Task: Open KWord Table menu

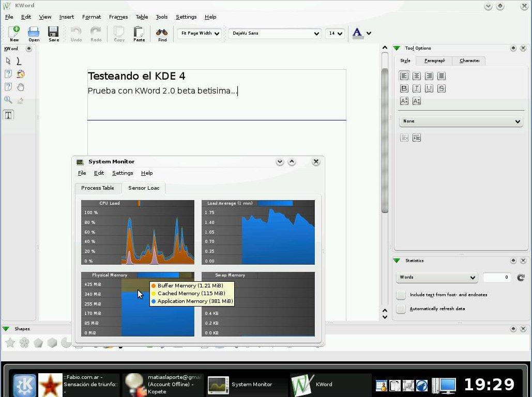Action: (x=142, y=17)
